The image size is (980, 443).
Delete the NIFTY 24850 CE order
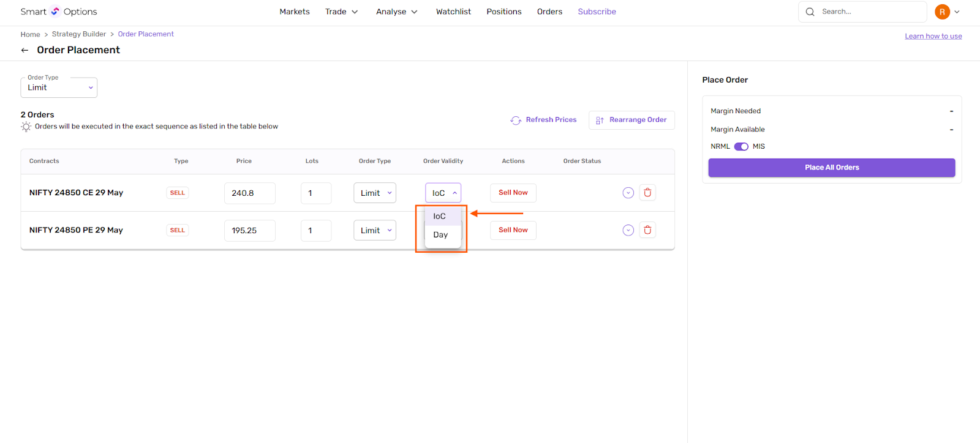coord(647,193)
